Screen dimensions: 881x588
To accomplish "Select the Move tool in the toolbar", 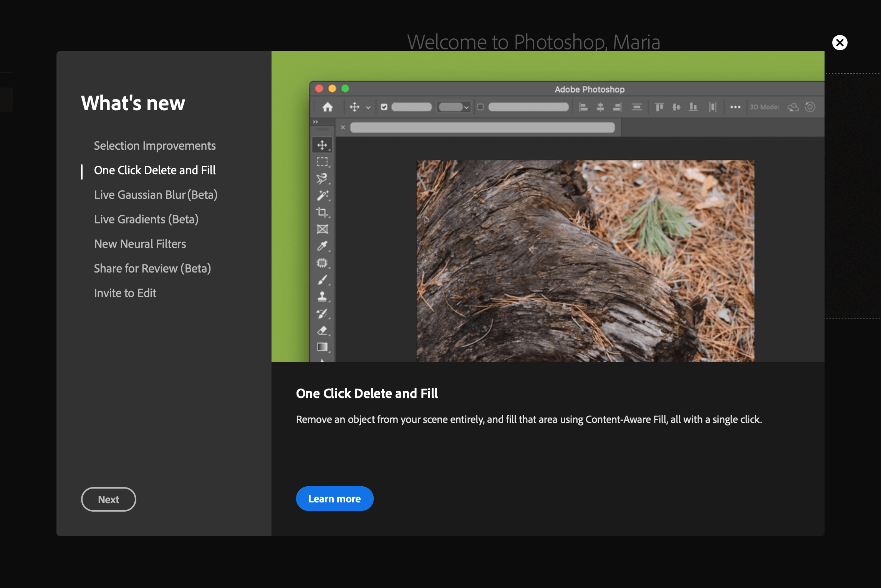I will click(322, 145).
